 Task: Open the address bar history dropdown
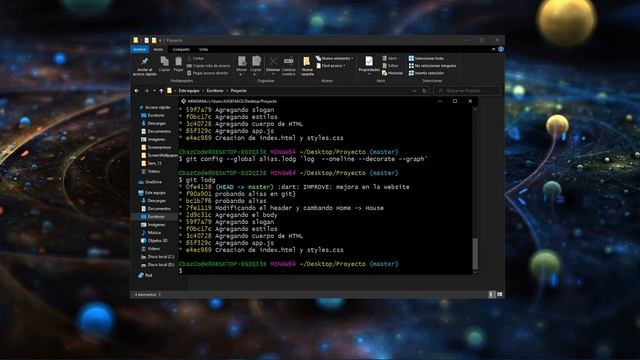(x=414, y=91)
